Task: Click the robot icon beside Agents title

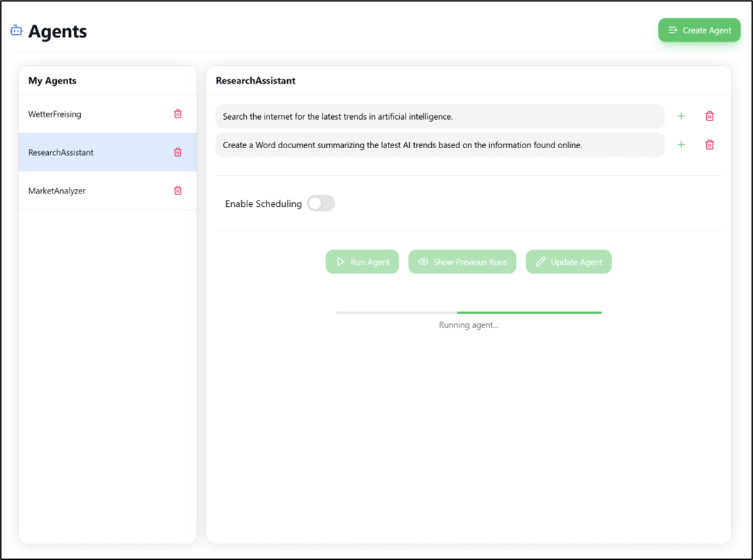Action: pyautogui.click(x=16, y=30)
